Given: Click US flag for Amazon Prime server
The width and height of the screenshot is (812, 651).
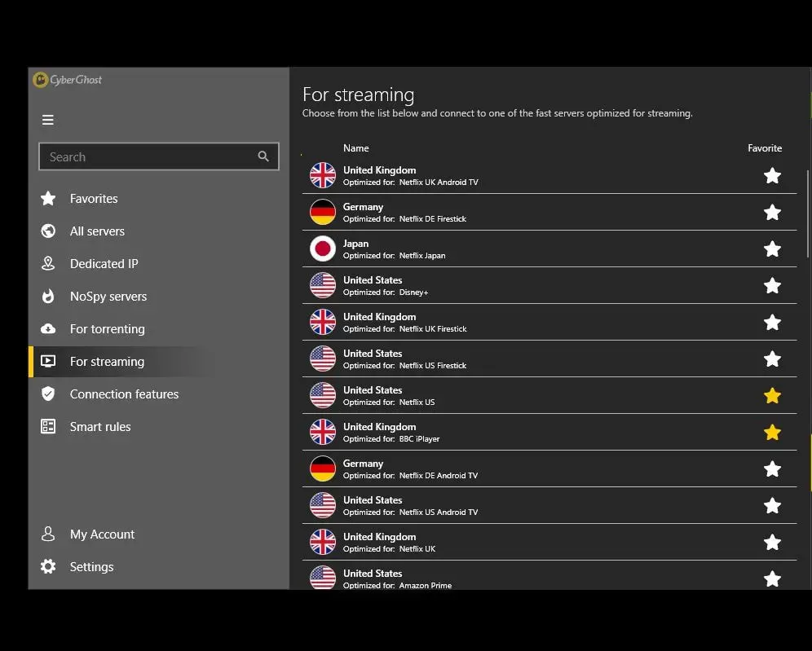Looking at the screenshot, I should (x=323, y=578).
